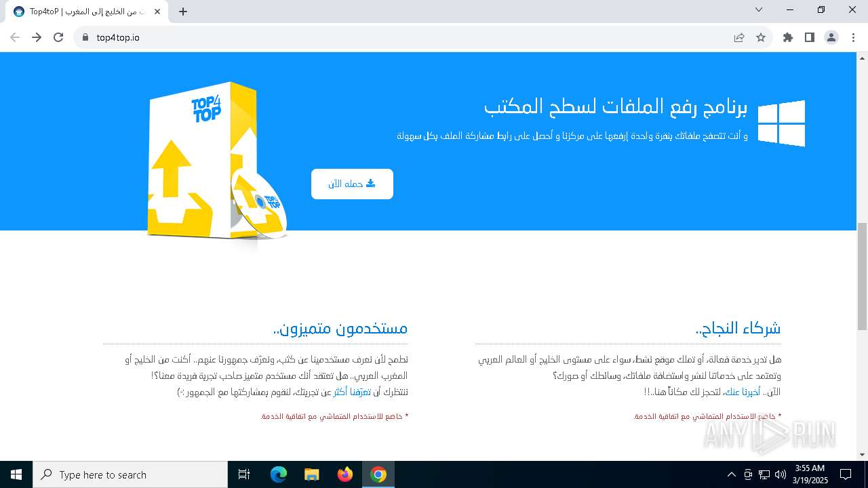
Task: Click the site lock icon
Action: [85, 37]
